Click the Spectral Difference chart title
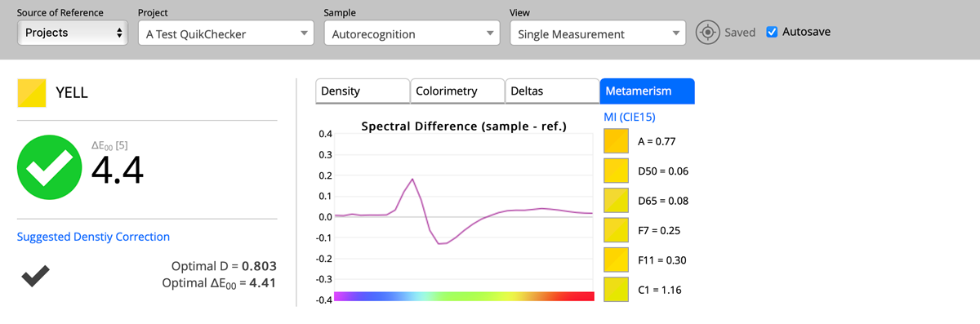This screenshot has width=980, height=324. coord(464,126)
